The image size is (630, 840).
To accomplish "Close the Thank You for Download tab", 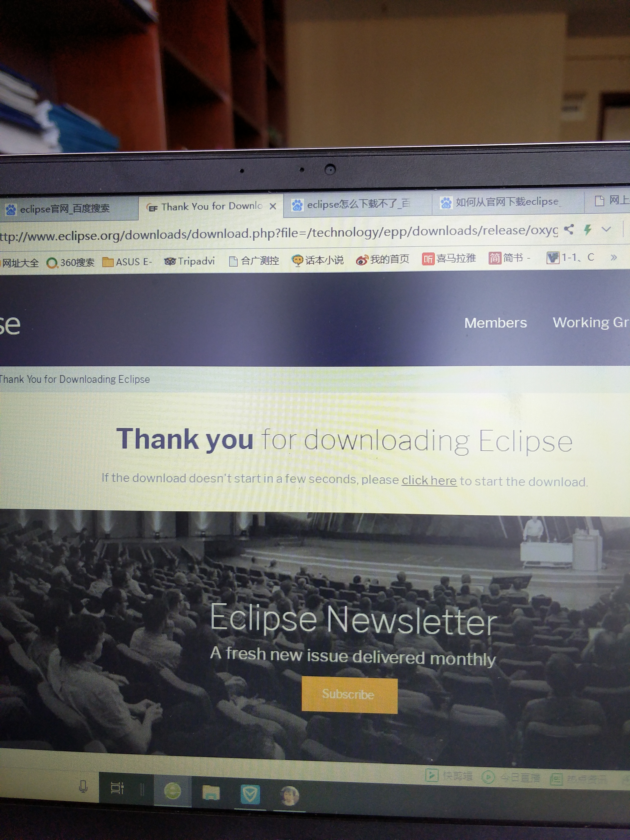I will pos(273,206).
